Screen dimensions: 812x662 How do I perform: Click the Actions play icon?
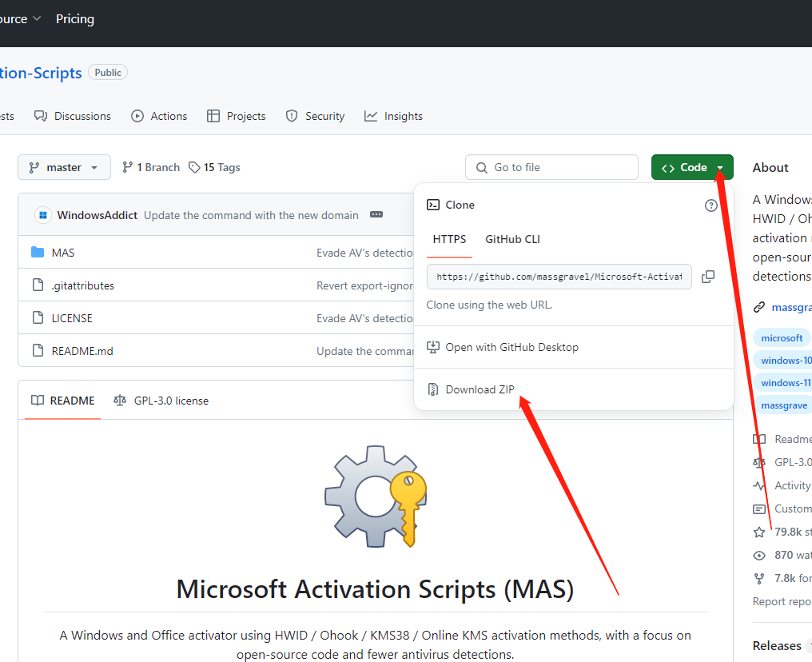point(137,116)
